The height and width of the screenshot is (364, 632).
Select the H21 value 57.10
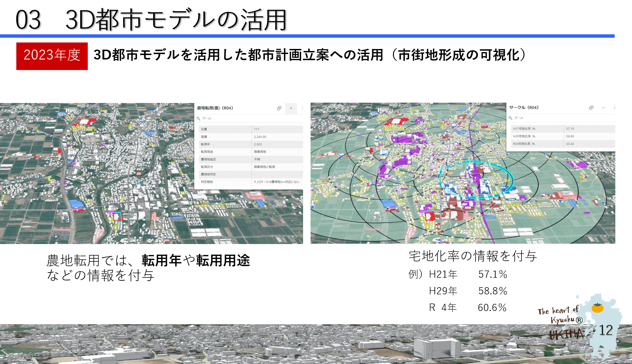tap(570, 129)
